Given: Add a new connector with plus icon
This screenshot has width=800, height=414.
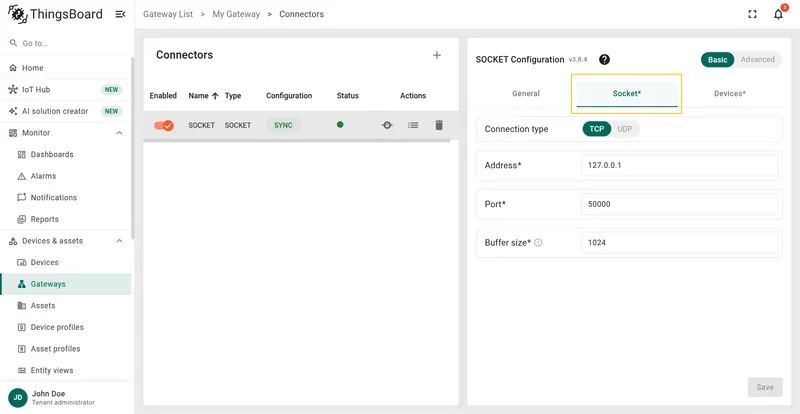Looking at the screenshot, I should coord(437,55).
